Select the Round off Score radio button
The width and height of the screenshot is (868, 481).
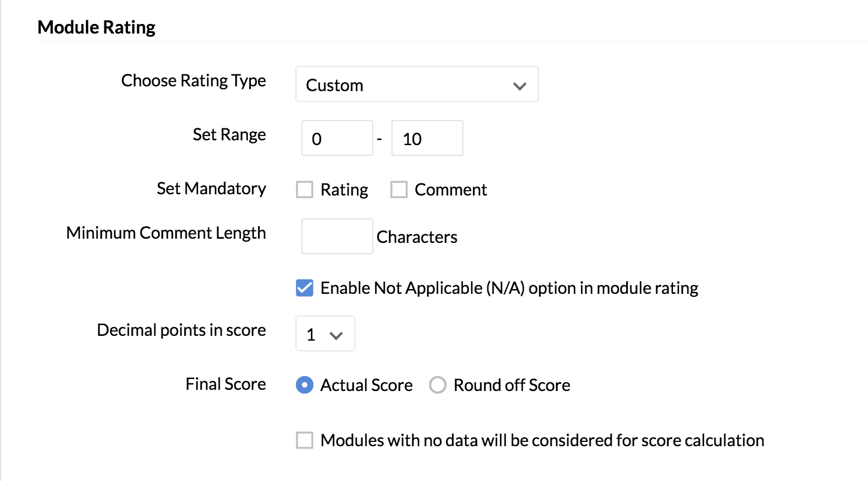point(438,385)
